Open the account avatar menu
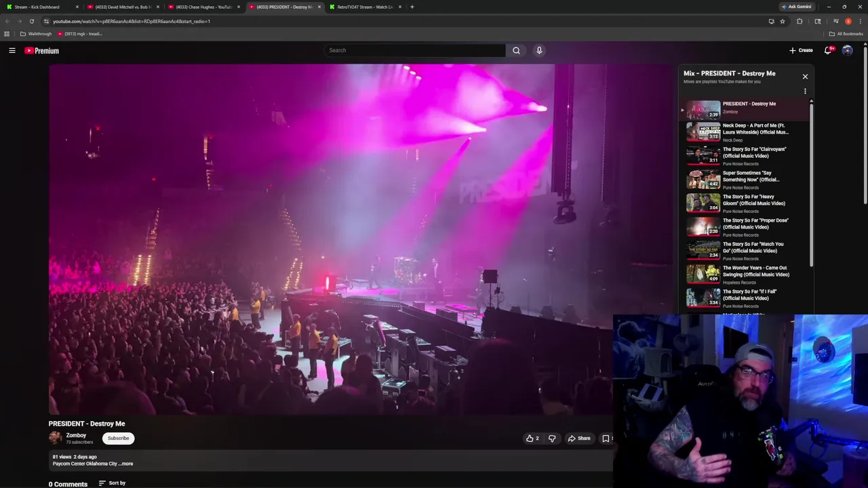 (847, 50)
